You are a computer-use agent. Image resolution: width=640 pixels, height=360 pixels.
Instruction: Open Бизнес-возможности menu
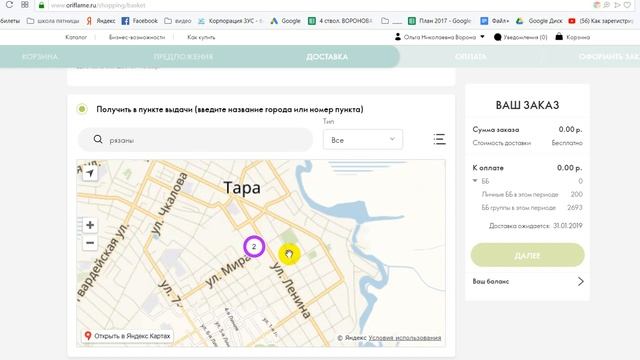click(137, 37)
